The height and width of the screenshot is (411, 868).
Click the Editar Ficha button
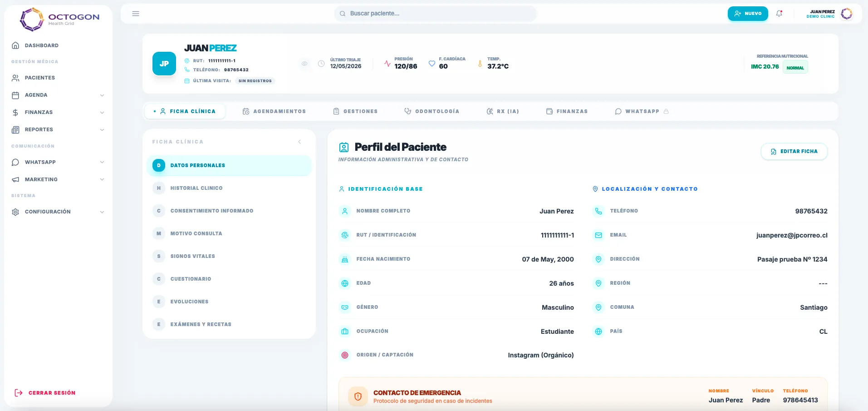tap(794, 151)
